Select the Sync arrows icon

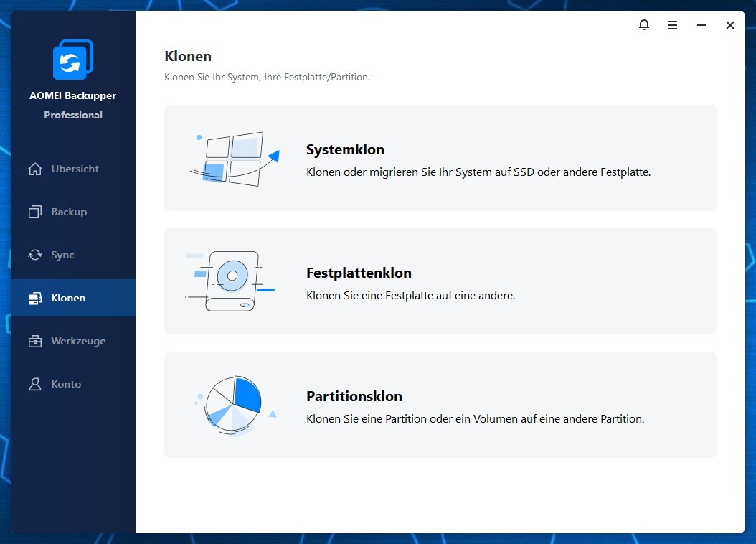(x=35, y=255)
